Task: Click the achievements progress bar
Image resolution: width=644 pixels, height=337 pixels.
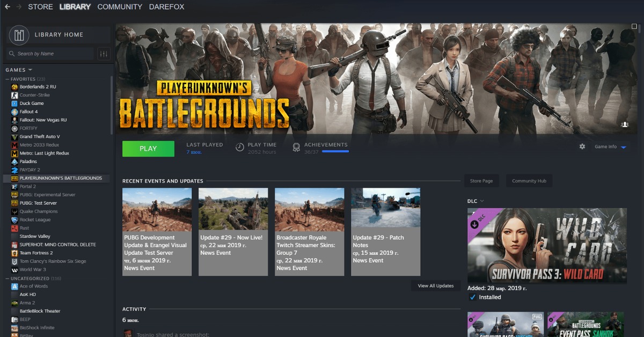Action: point(328,152)
